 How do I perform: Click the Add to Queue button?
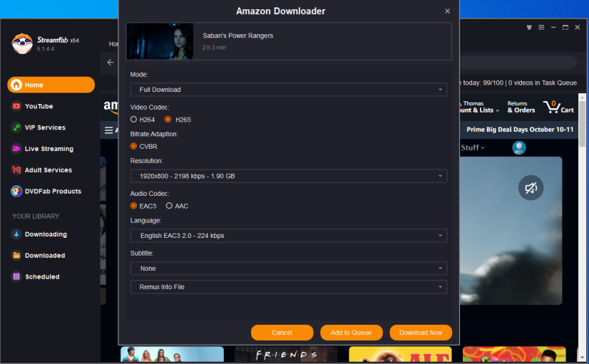coord(352,333)
